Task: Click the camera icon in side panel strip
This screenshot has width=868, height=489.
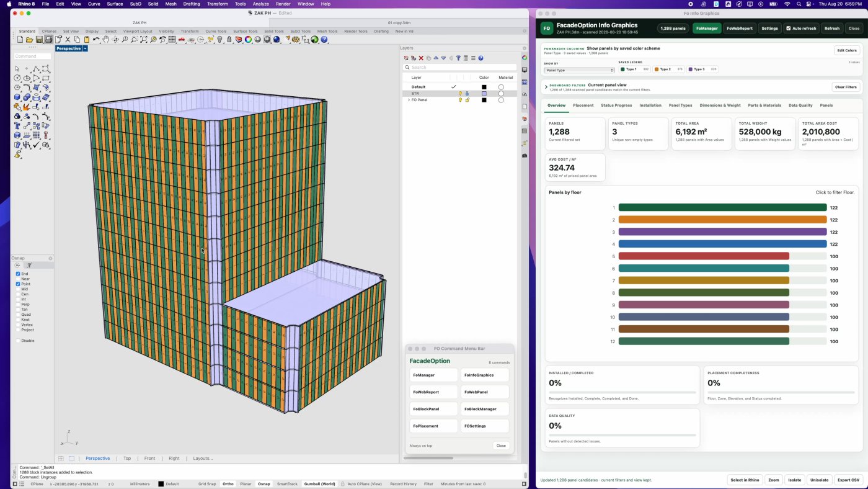Action: coord(525,155)
